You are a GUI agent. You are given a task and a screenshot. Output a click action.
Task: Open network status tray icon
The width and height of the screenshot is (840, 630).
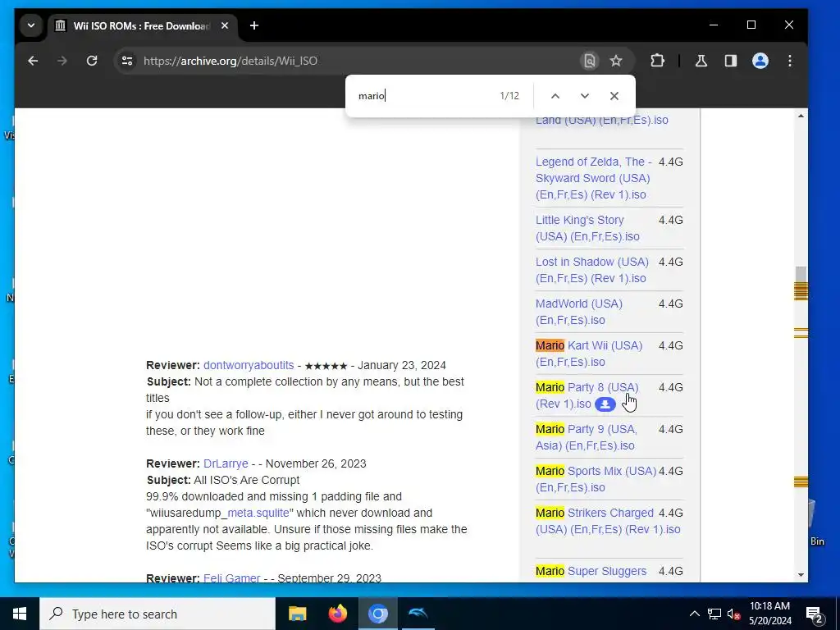tap(714, 614)
